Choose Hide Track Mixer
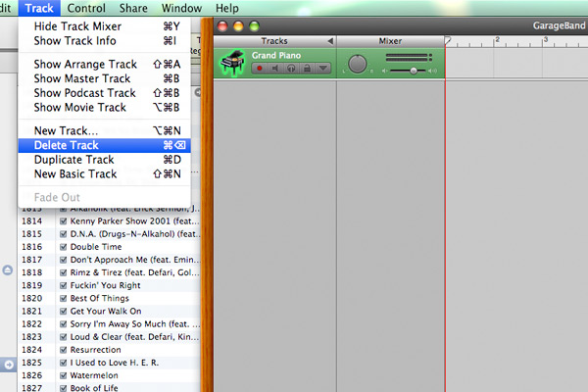 pos(104,26)
